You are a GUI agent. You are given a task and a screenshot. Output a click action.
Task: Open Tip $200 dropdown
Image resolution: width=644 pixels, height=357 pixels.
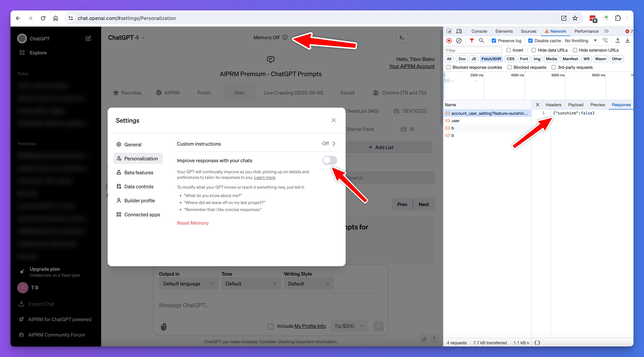click(x=349, y=326)
